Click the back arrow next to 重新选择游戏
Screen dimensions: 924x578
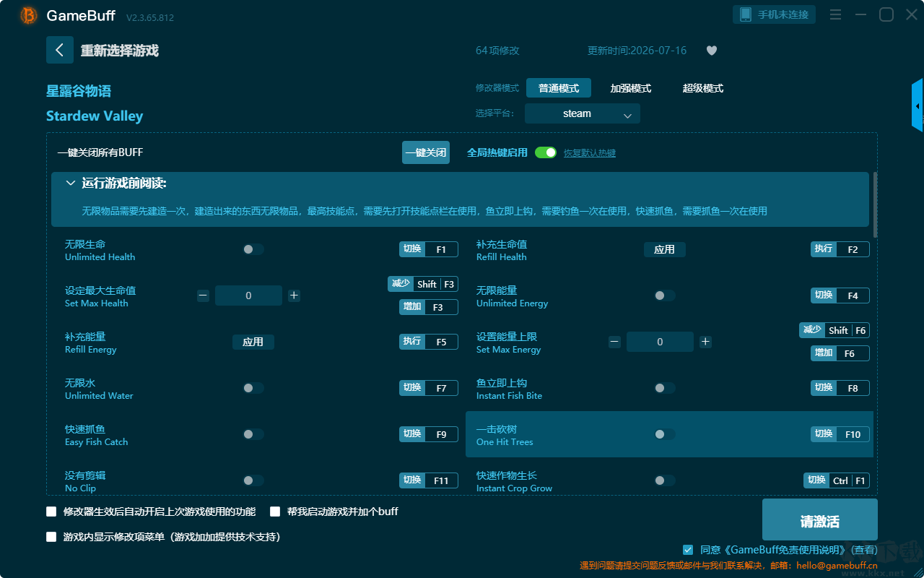60,50
